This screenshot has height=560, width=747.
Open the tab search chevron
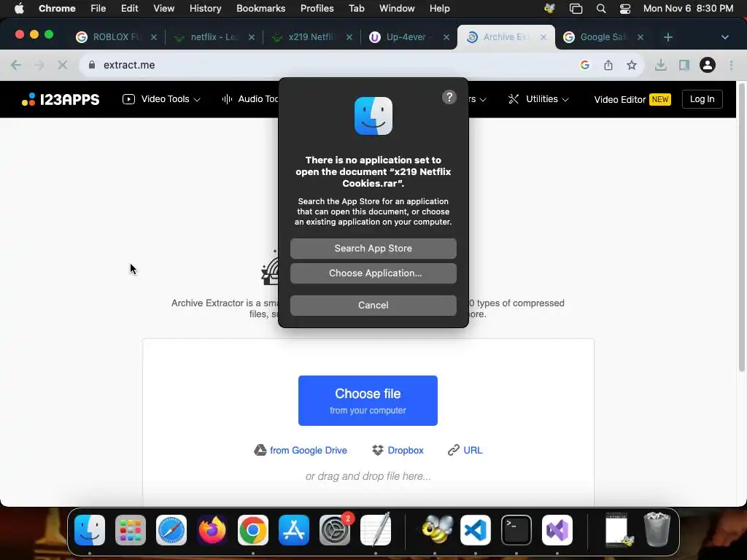(x=724, y=37)
